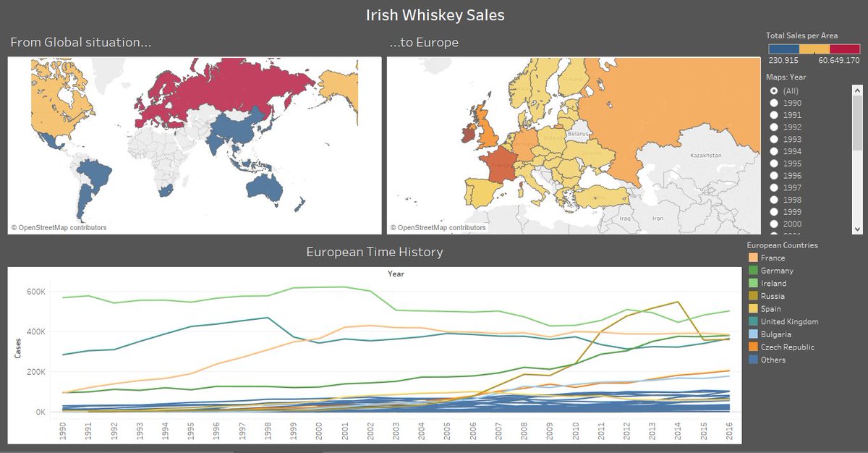Select the (All) year radio option
This screenshot has height=453, width=868.
pos(774,90)
